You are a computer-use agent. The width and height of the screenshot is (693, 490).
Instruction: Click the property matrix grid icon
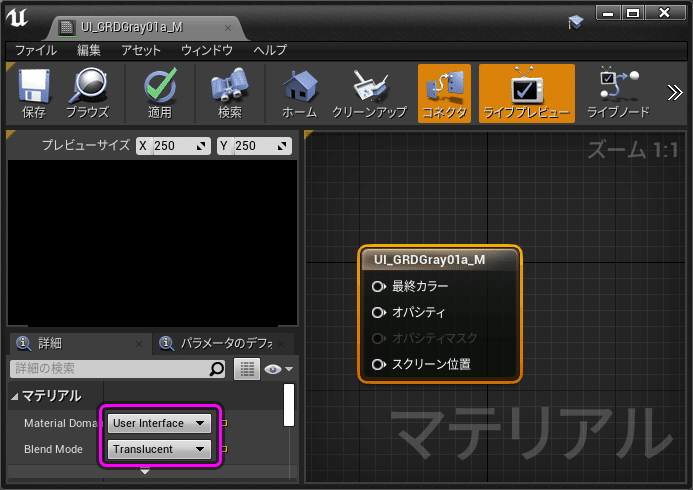[x=247, y=369]
